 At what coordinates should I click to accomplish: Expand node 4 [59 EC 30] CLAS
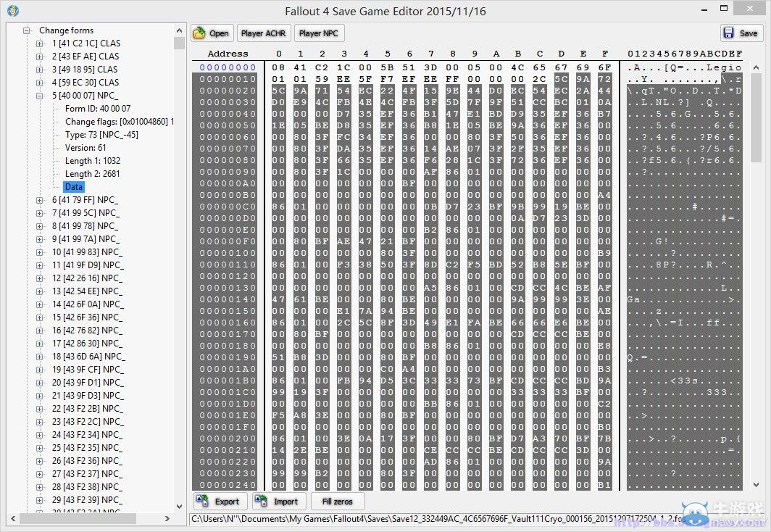click(x=39, y=83)
